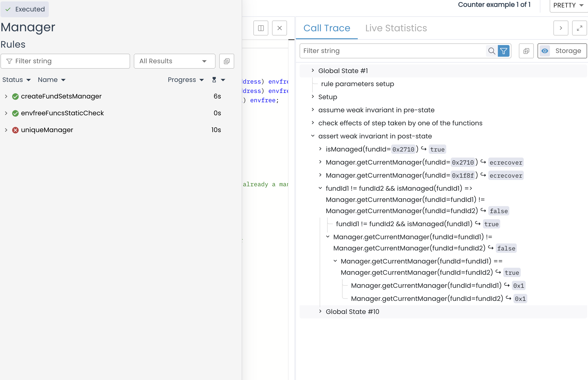This screenshot has height=380, width=588.
Task: Expand Global State #10 tree item
Action: 320,311
